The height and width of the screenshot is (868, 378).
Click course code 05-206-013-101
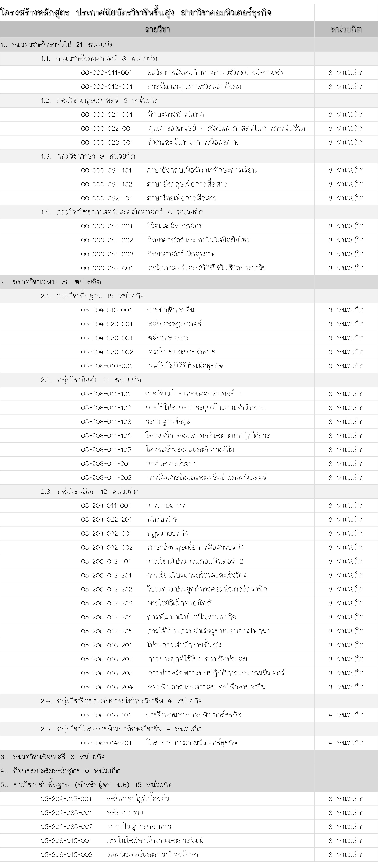click(106, 715)
